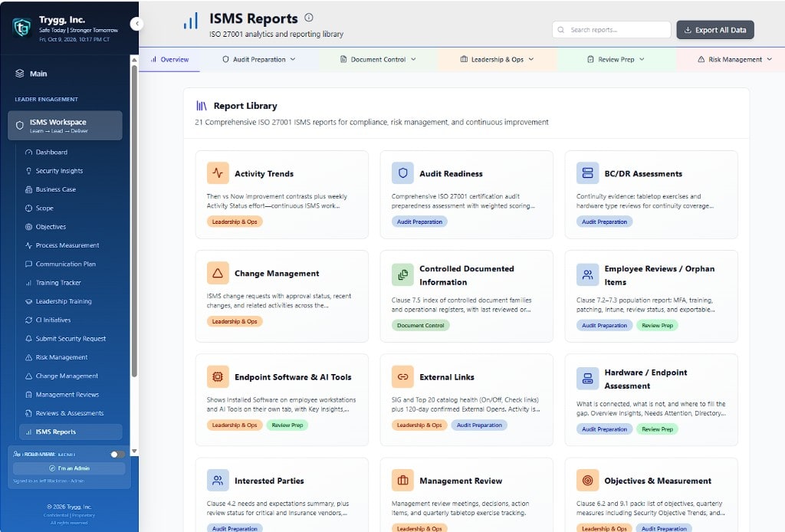The width and height of the screenshot is (785, 532).
Task: Click the Audit Preparation tag on External Links card
Action: [x=479, y=425]
